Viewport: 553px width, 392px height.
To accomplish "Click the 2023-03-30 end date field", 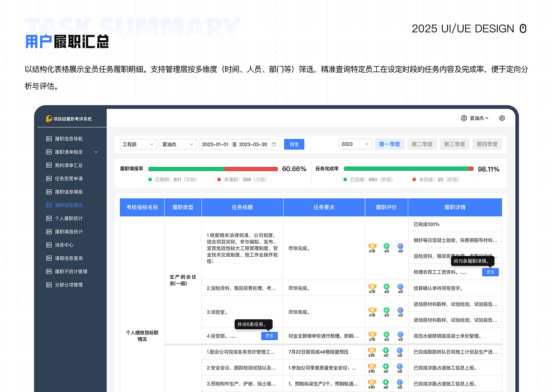I will 253,144.
